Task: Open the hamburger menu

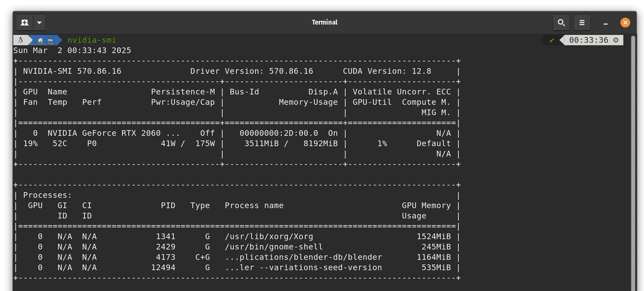Action: pyautogui.click(x=582, y=23)
